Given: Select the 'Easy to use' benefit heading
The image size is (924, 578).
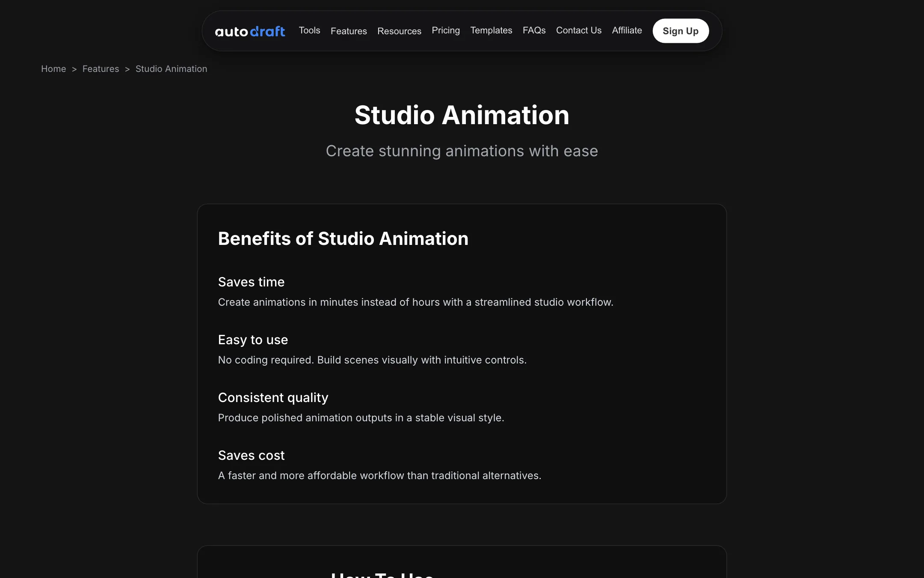Looking at the screenshot, I should 253,340.
